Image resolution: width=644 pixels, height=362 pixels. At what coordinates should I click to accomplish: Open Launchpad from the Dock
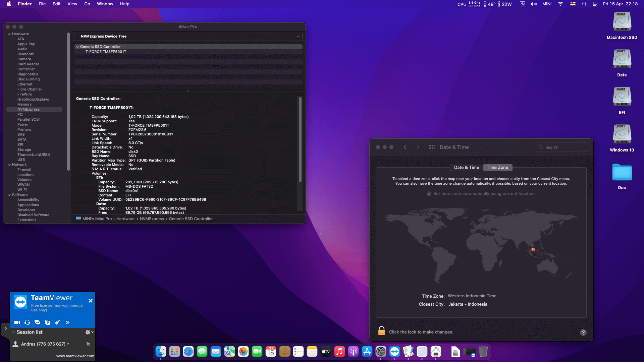[174, 352]
